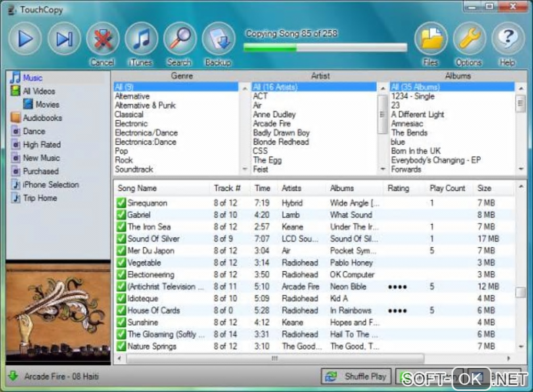Click Artist list scroll up arrow
533x392 pixels.
(x=383, y=88)
